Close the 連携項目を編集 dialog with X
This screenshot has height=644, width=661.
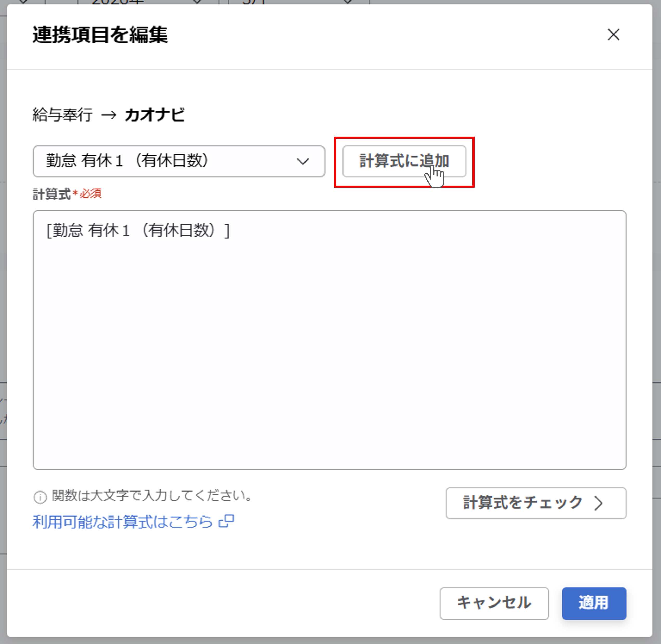(x=613, y=35)
